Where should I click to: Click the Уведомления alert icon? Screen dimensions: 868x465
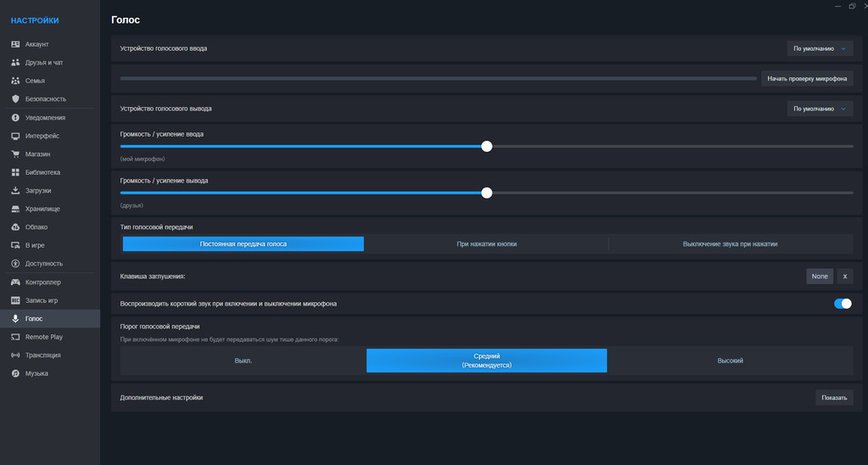click(15, 117)
